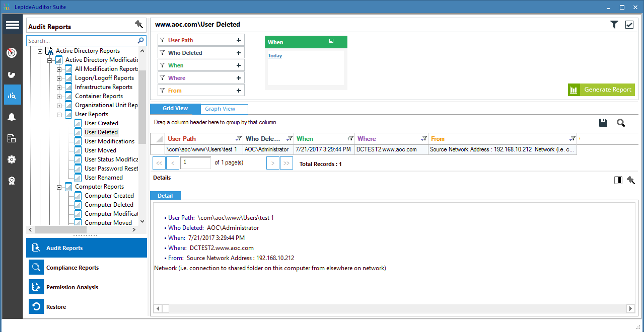Click the plus on From filter row
The width and height of the screenshot is (644, 332).
coord(238,91)
